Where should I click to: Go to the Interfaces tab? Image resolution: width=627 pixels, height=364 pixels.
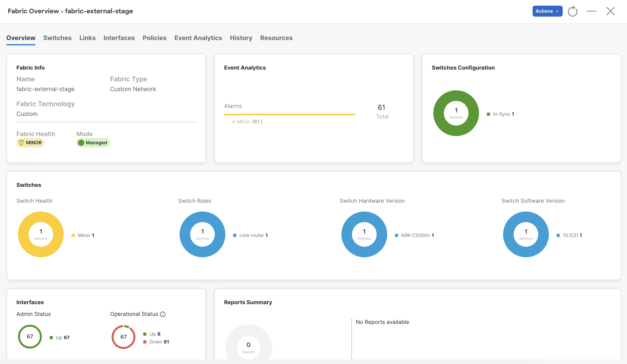(x=119, y=38)
